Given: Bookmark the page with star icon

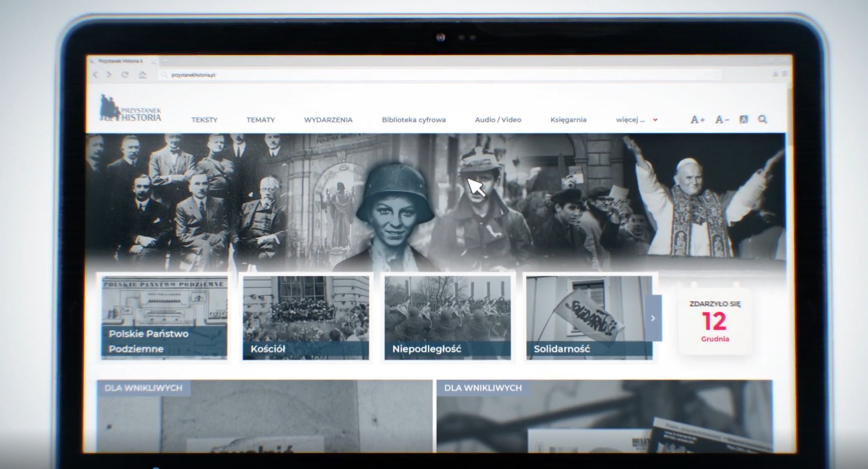Looking at the screenshot, I should [775, 74].
